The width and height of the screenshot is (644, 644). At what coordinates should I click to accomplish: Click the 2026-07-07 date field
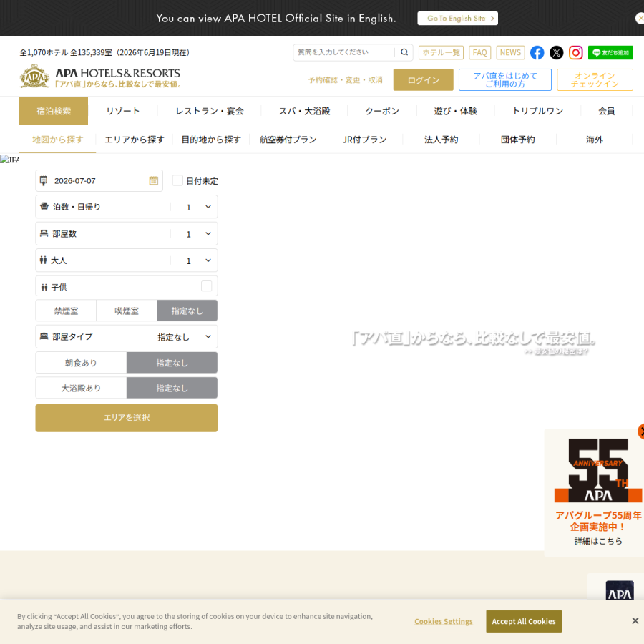(x=99, y=181)
